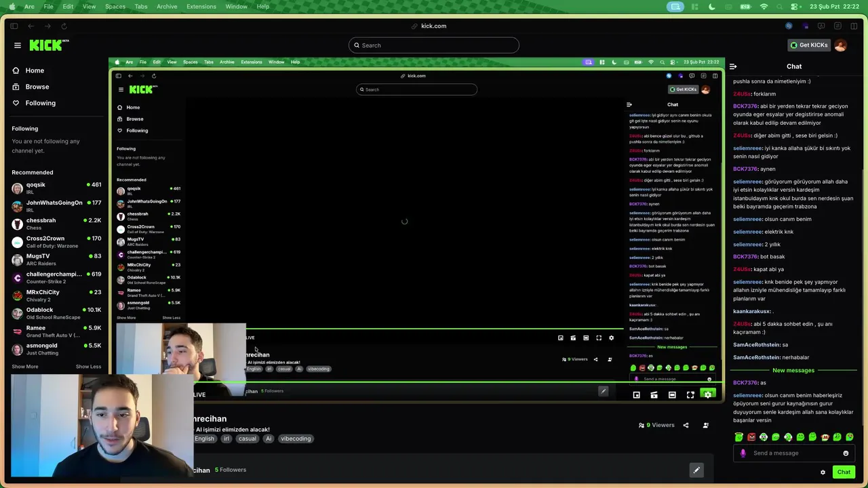The height and width of the screenshot is (488, 868).
Task: Go to Home in Kick sidebar
Action: [28, 70]
